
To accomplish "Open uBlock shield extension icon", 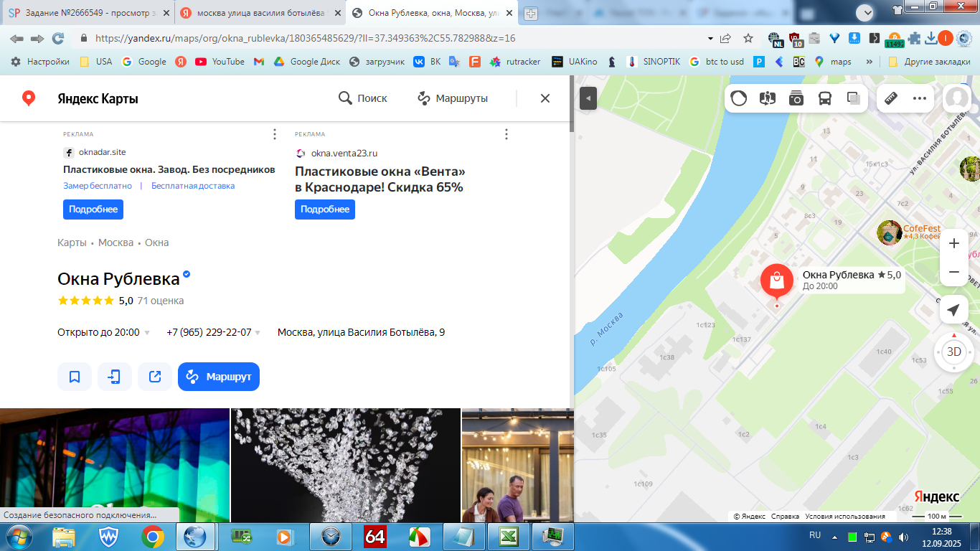I will coord(795,39).
